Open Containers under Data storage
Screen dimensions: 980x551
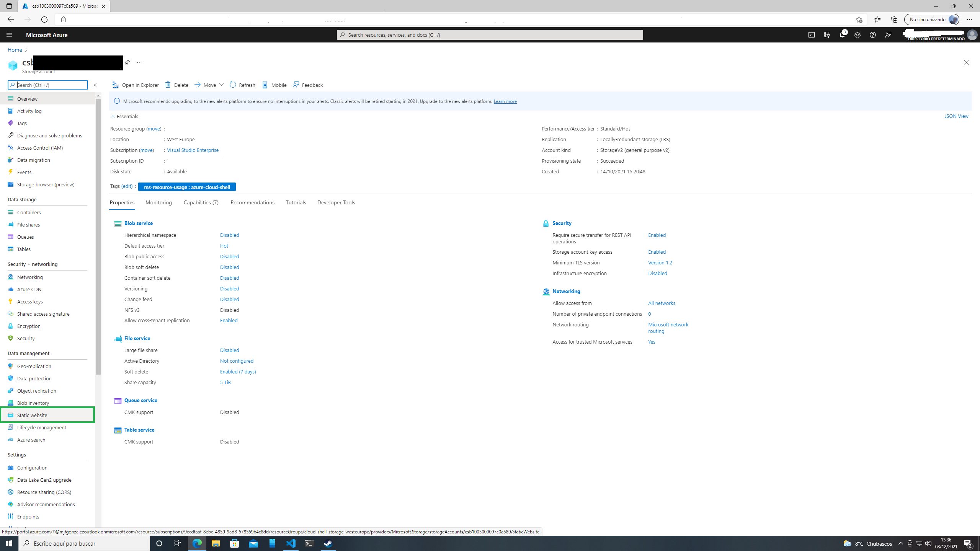[47, 212]
